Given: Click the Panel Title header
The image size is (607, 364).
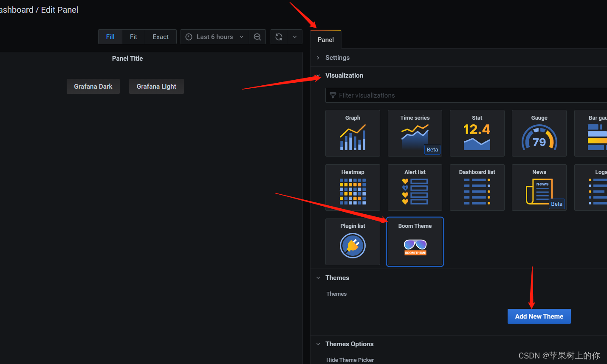Looking at the screenshot, I should pyautogui.click(x=127, y=59).
